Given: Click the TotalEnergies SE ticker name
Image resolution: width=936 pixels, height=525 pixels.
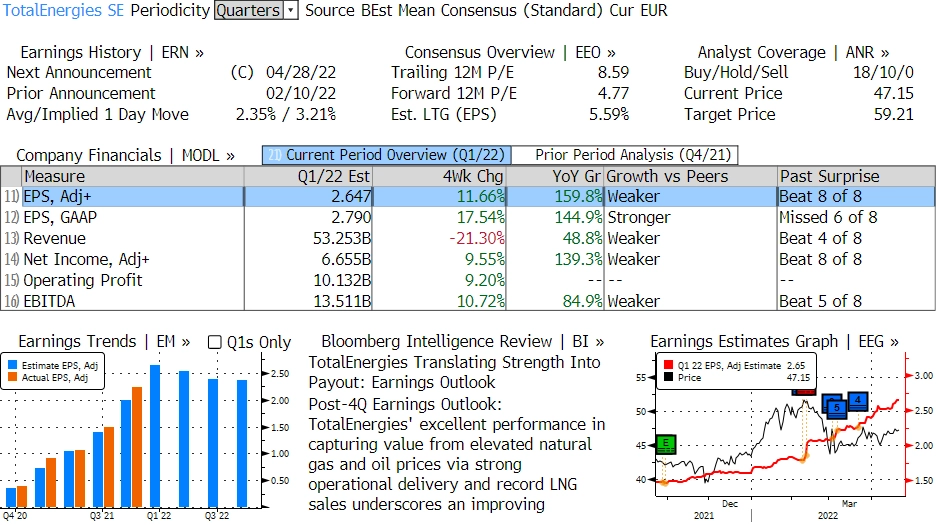Looking at the screenshot, I should pos(63,11).
